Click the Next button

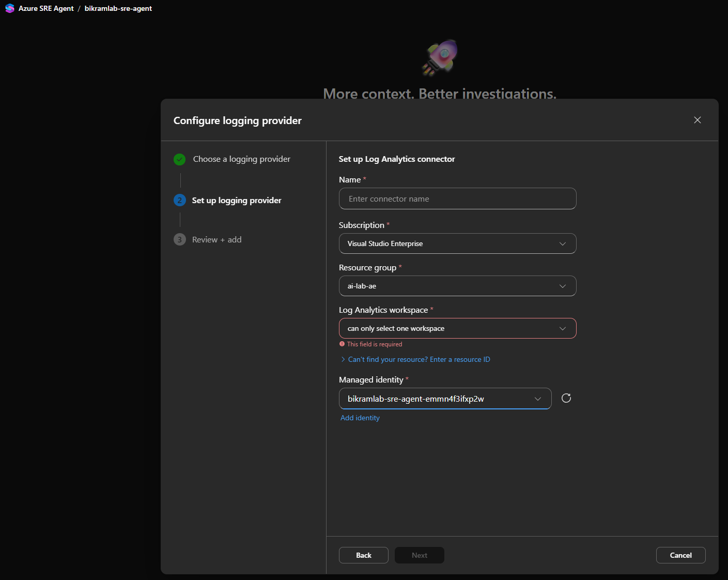(419, 555)
